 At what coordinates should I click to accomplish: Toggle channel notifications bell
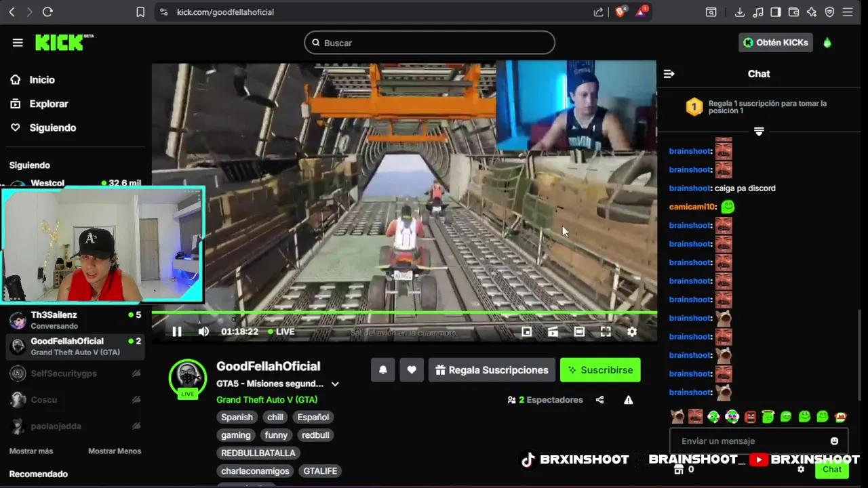click(x=383, y=370)
